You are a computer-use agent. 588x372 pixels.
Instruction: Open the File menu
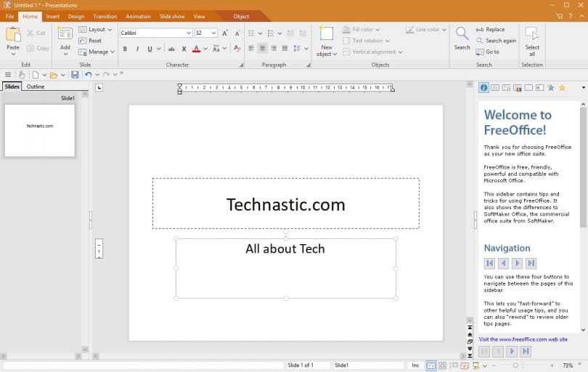pos(9,17)
